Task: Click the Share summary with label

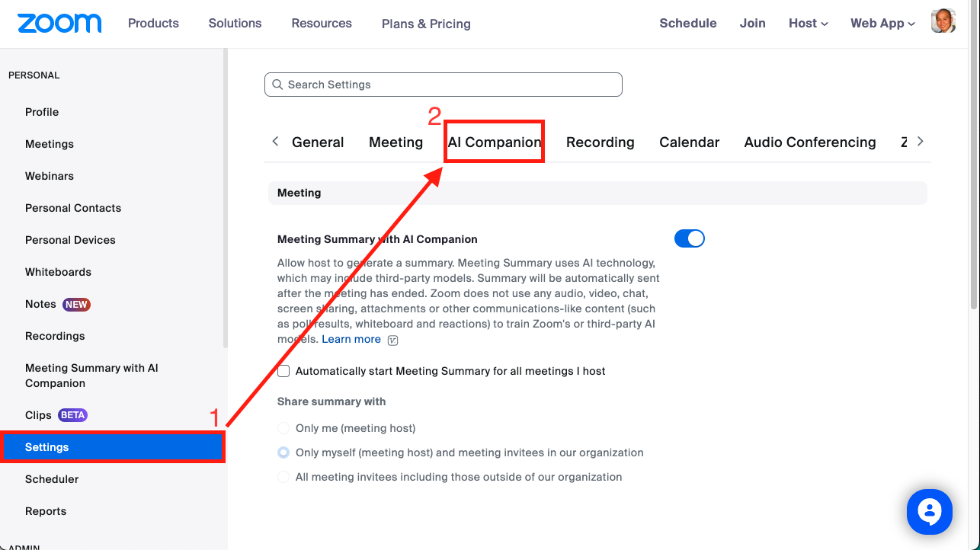Action: 331,401
